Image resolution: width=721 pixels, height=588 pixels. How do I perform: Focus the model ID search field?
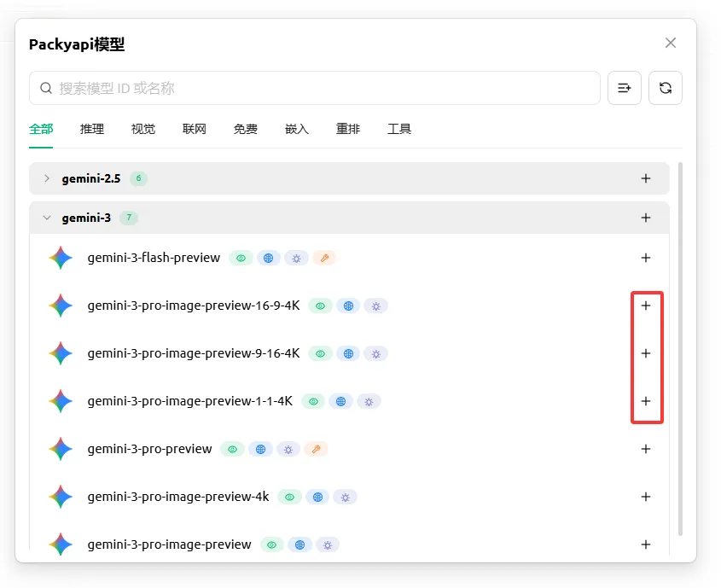[315, 88]
